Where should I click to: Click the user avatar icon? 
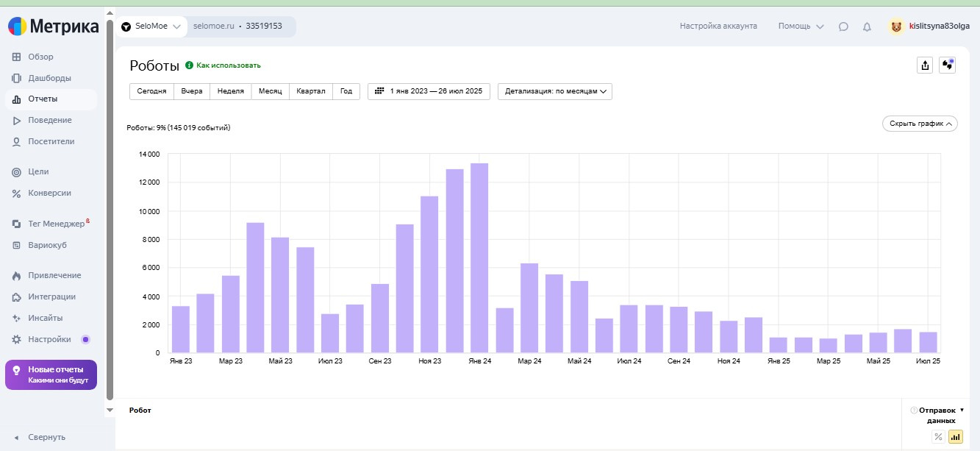(x=896, y=26)
